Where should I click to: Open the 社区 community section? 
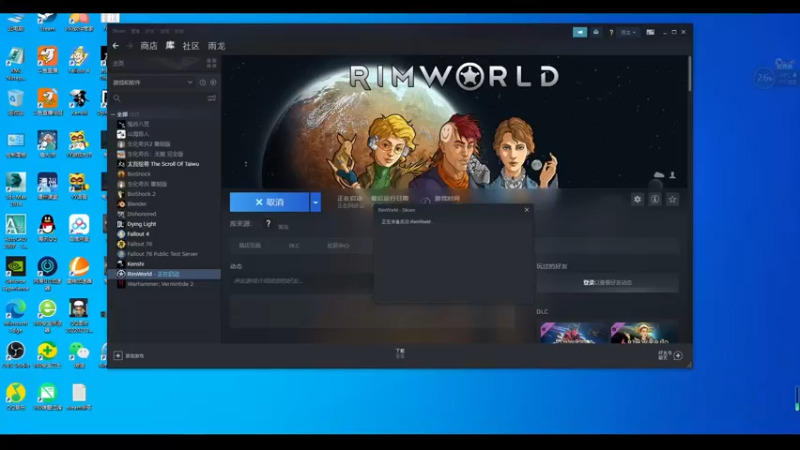pos(191,46)
